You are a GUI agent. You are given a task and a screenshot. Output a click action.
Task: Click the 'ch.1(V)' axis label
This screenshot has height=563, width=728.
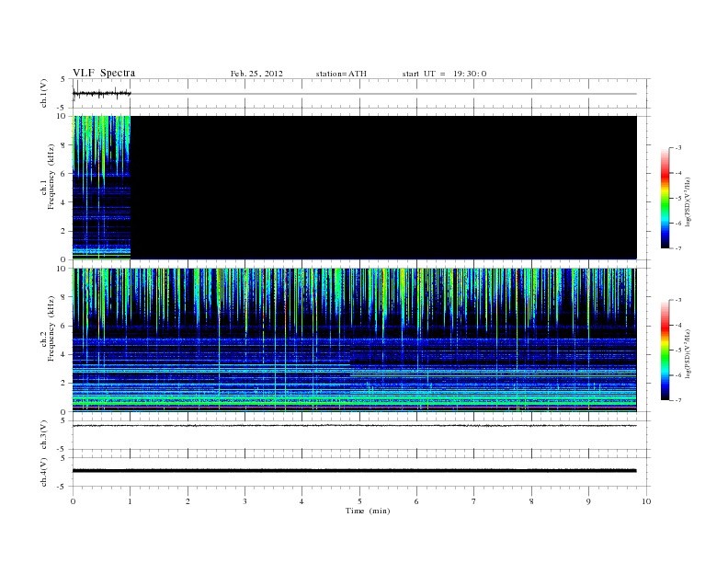(x=43, y=93)
